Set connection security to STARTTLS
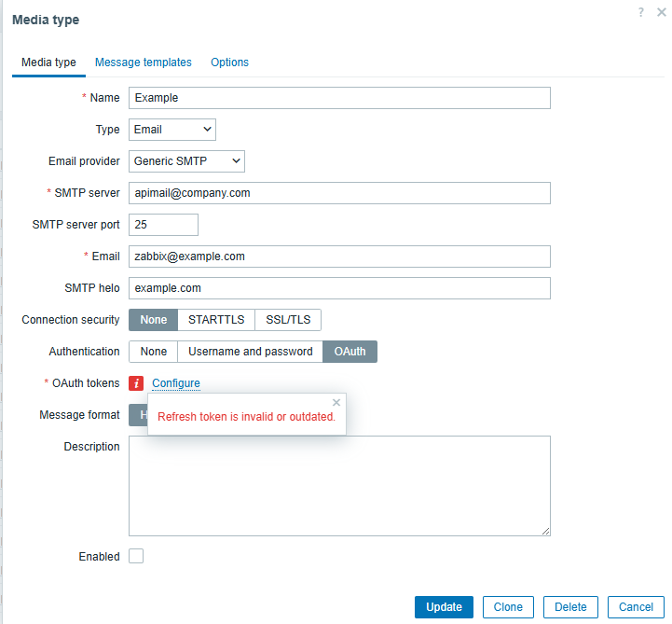The image size is (672, 624). 216,320
